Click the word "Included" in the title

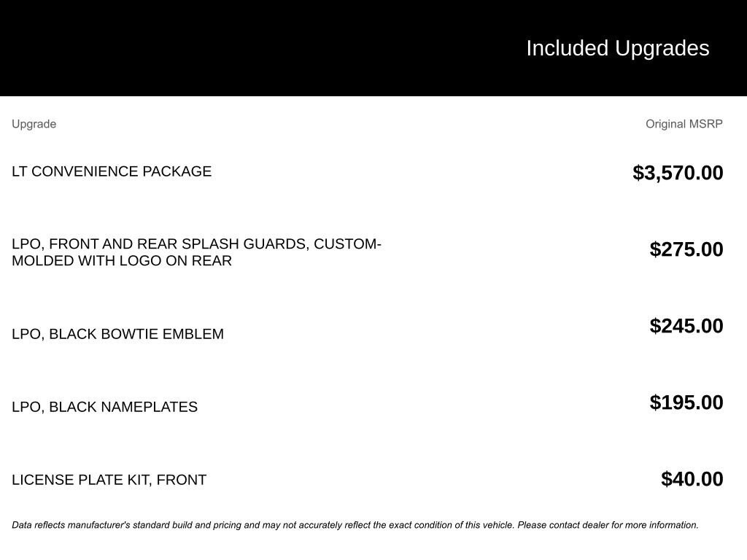pos(567,48)
